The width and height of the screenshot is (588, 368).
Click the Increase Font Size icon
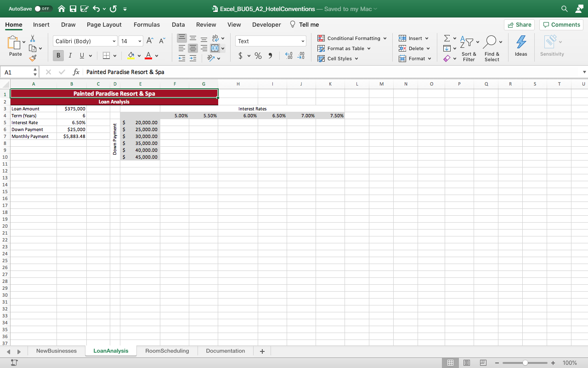150,41
